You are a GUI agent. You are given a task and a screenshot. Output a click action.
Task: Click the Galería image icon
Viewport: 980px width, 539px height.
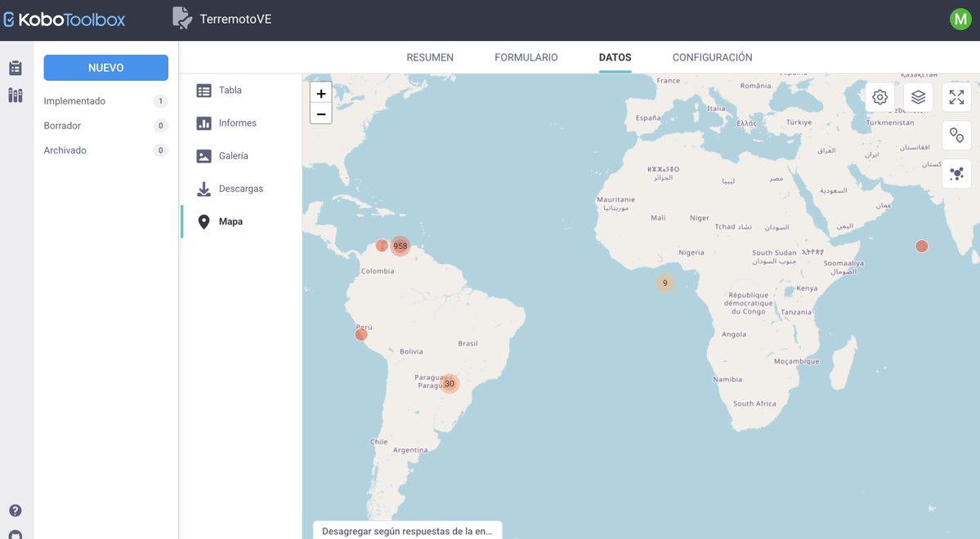click(x=204, y=156)
